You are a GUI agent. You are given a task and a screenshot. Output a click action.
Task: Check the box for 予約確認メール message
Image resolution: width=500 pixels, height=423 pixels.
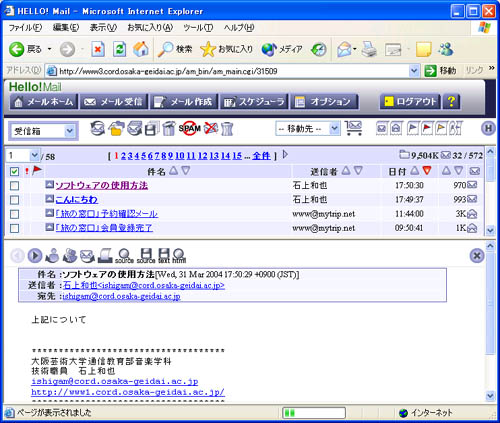(14, 214)
